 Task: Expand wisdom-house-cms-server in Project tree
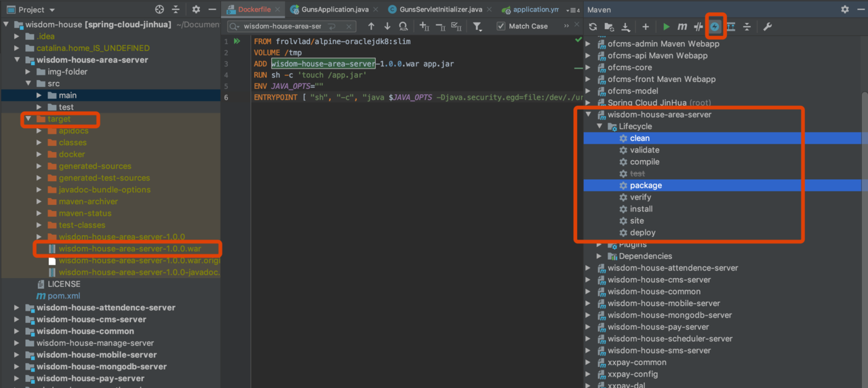[17, 319]
